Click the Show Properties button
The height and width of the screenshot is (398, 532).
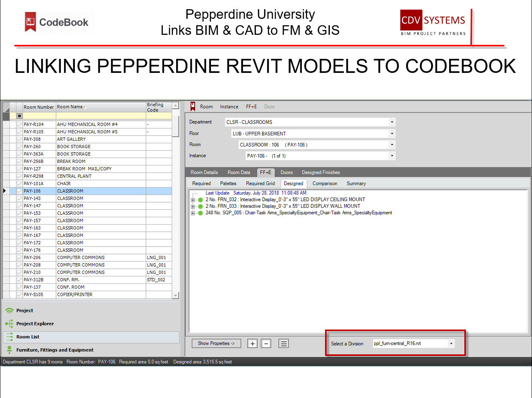pos(216,344)
